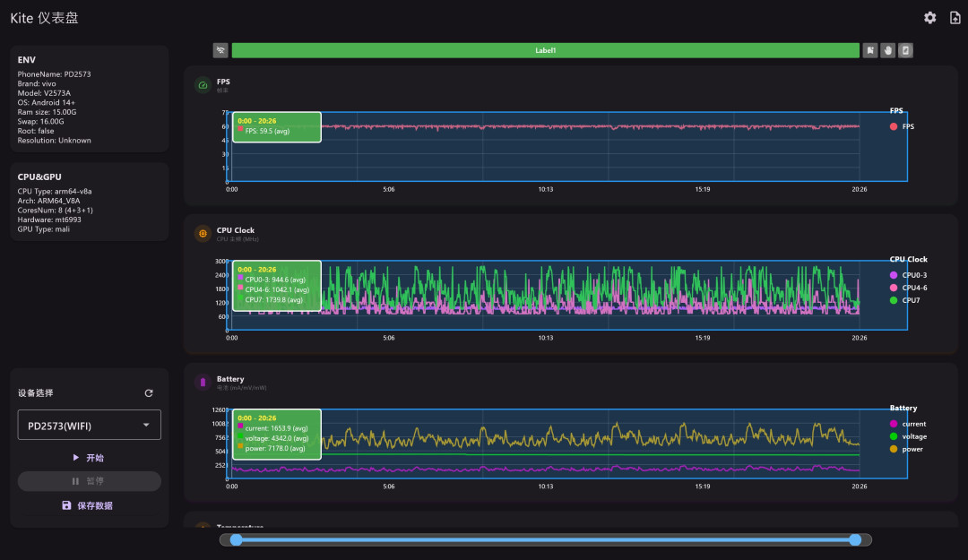Click the "Swap: 16.00G" line
This screenshot has height=560, width=968.
coord(40,122)
